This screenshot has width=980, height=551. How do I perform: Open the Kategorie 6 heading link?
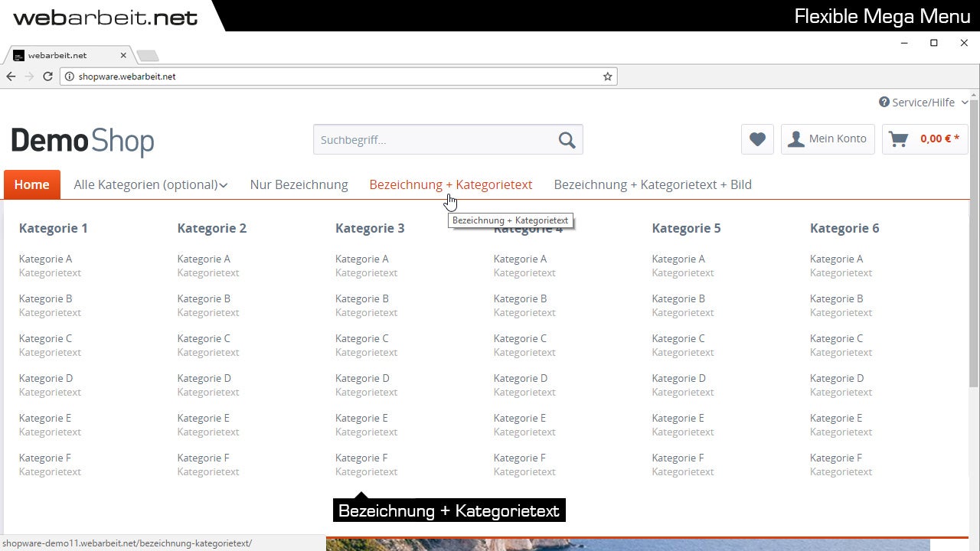point(844,228)
